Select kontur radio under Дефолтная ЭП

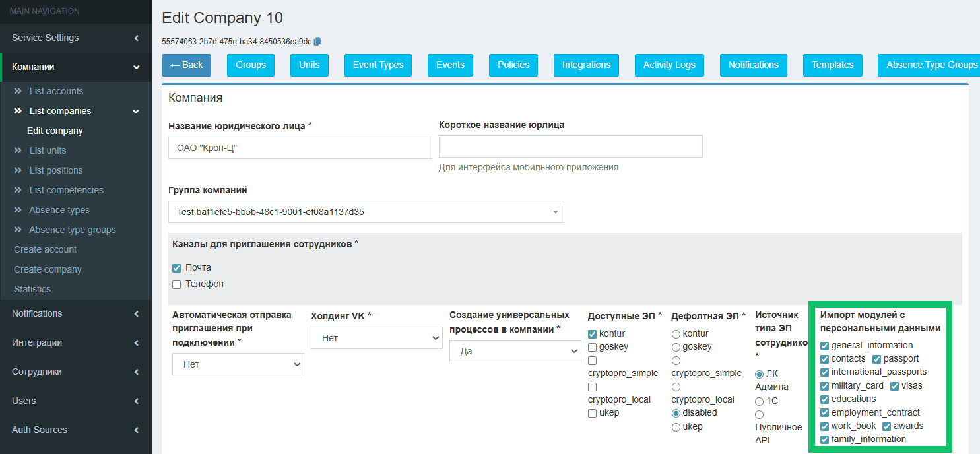pos(676,334)
